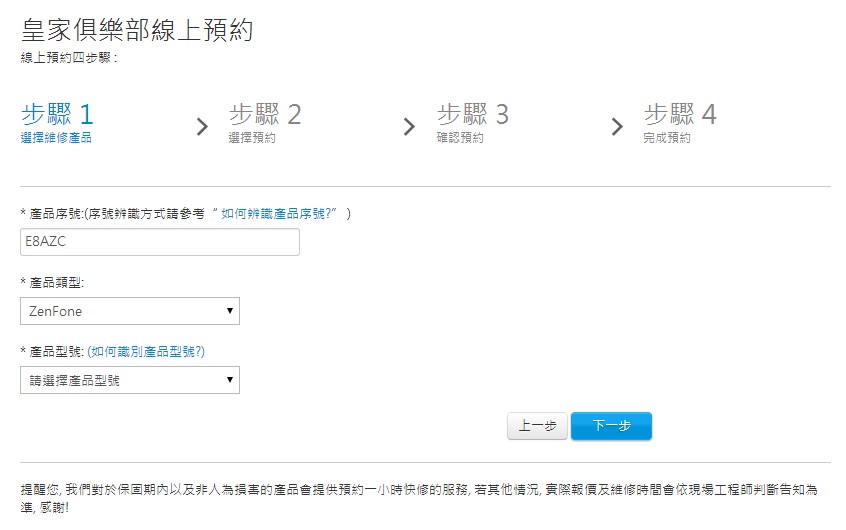This screenshot has width=846, height=530.
Task: Open the 如何辨識產品序號 help link
Action: pos(277,213)
